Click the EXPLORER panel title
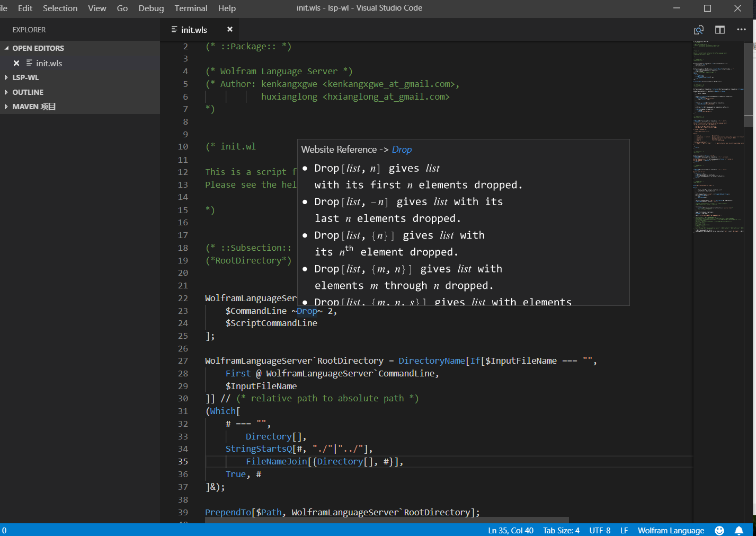The width and height of the screenshot is (756, 536). coord(29,30)
